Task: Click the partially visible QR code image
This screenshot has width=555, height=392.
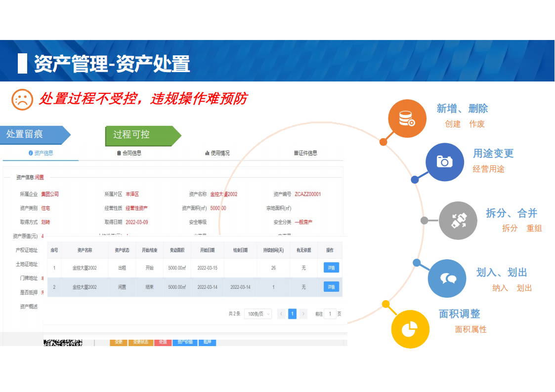Action: (63, 342)
